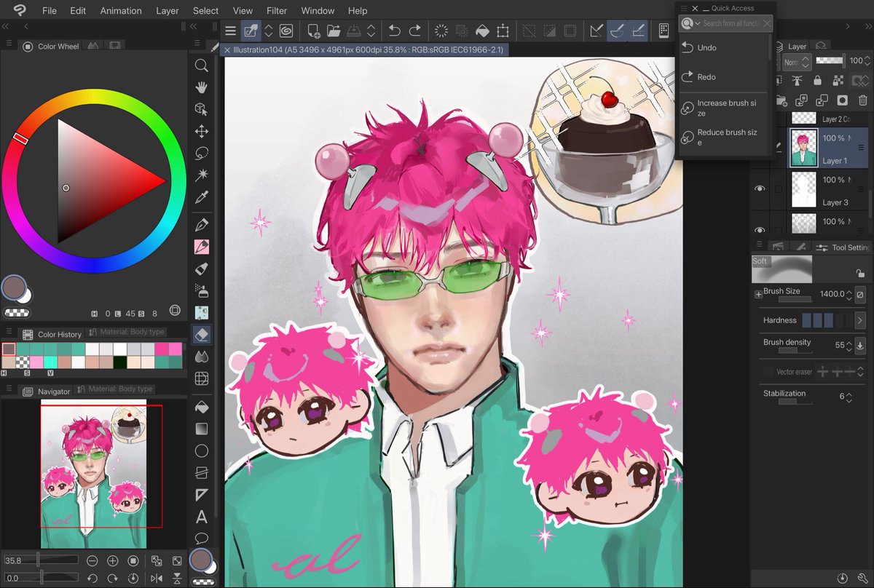Image resolution: width=874 pixels, height=588 pixels.
Task: Expand the Brush Size plus indicator
Action: pos(758,294)
